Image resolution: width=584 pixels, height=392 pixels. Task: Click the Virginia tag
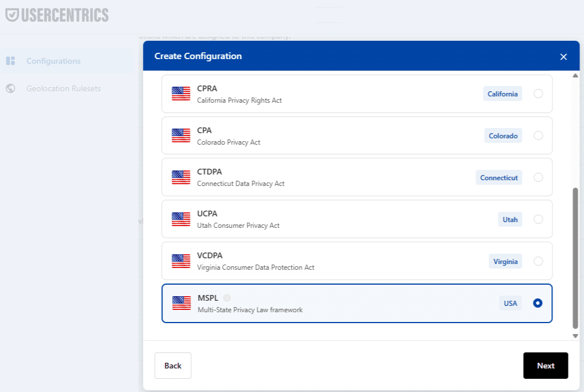pos(505,261)
